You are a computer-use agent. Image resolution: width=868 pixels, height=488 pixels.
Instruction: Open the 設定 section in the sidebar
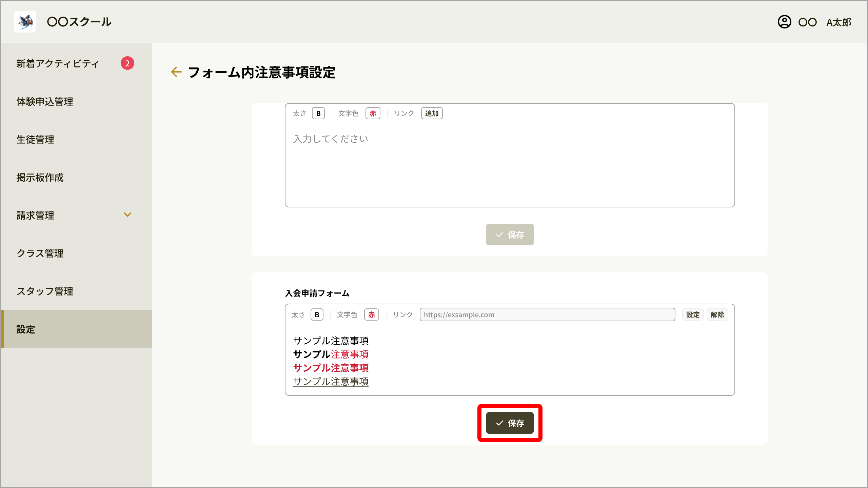coord(25,329)
